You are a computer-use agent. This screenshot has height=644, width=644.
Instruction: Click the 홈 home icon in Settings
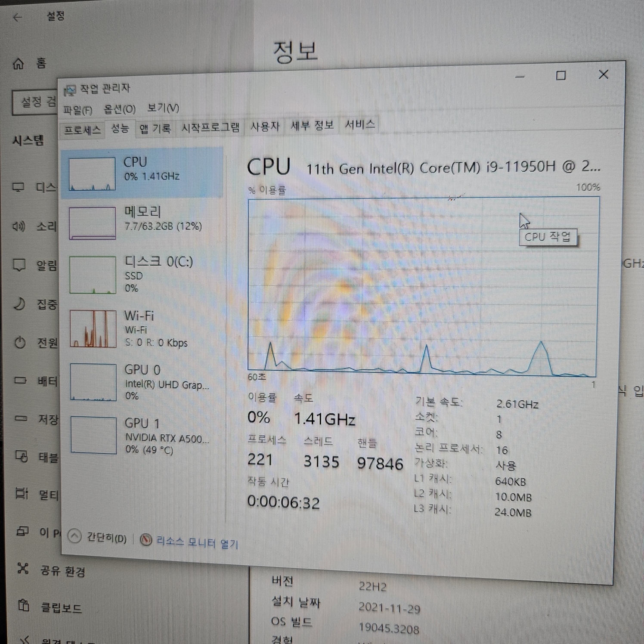(x=18, y=64)
